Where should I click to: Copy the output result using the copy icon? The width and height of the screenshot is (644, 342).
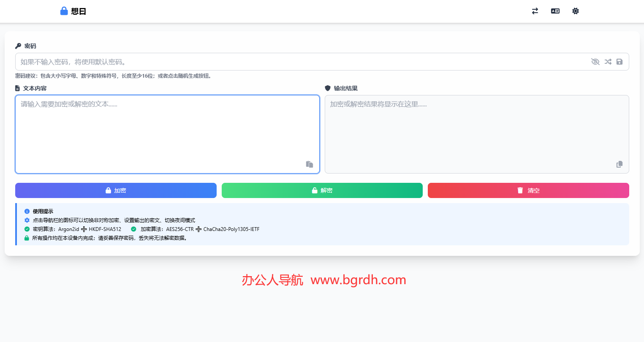point(620,164)
